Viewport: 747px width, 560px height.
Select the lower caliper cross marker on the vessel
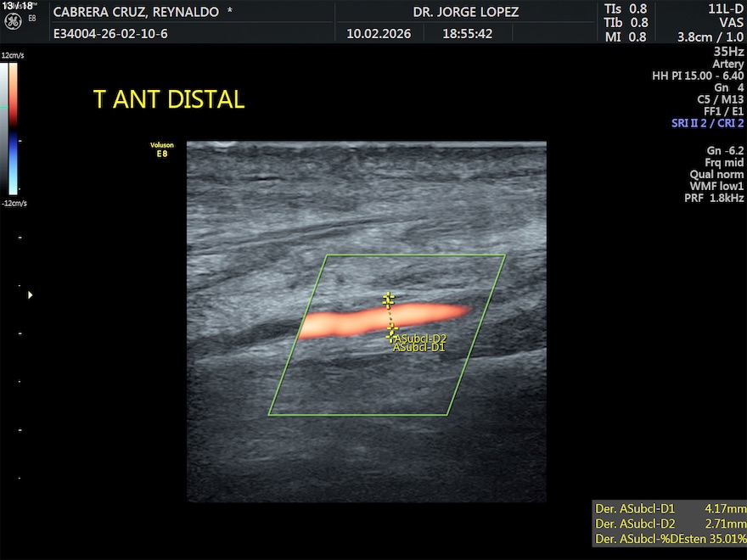click(x=391, y=331)
